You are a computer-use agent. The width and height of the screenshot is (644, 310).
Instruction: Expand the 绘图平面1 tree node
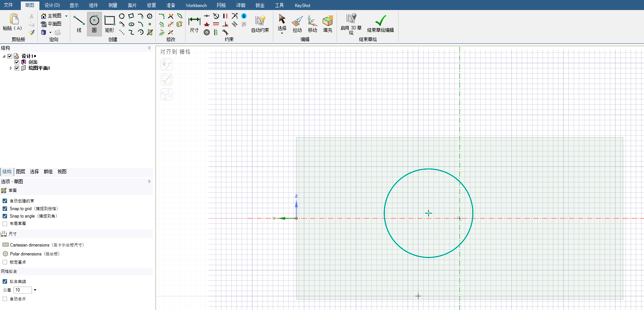[x=11, y=68]
